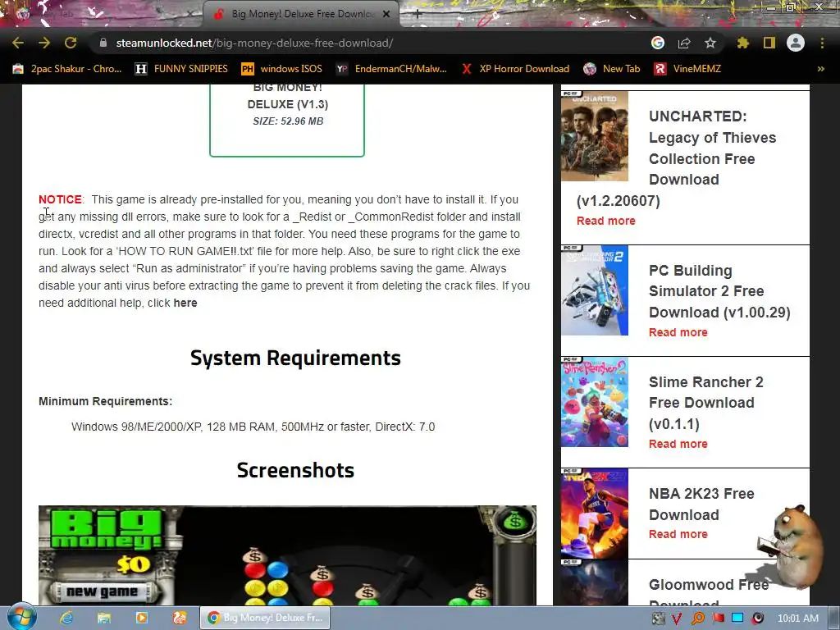Click Read more under NBA 2K23
The height and width of the screenshot is (630, 840).
[x=678, y=534]
